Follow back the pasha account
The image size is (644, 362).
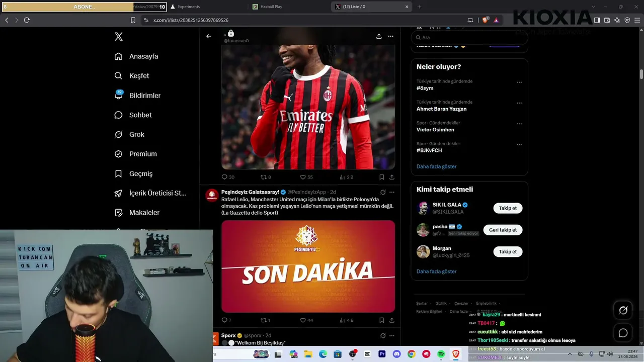503,230
